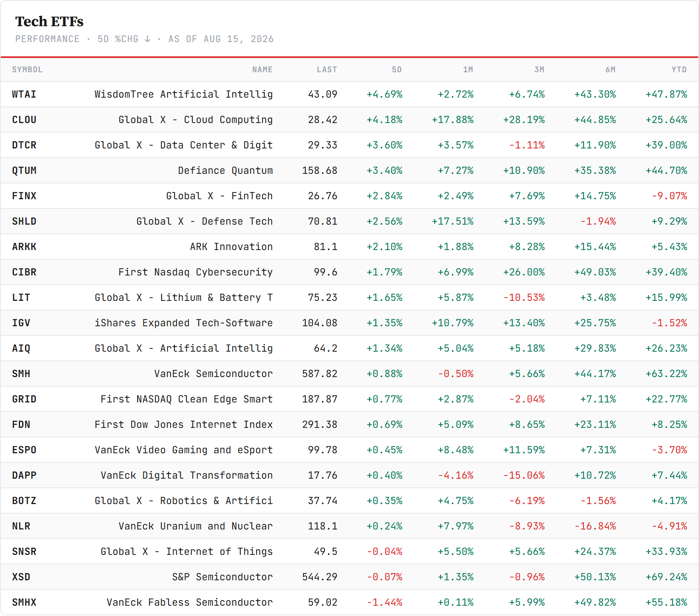Image resolution: width=699 pixels, height=616 pixels.
Task: Click the CIBR ticker symbol
Action: coord(24,272)
